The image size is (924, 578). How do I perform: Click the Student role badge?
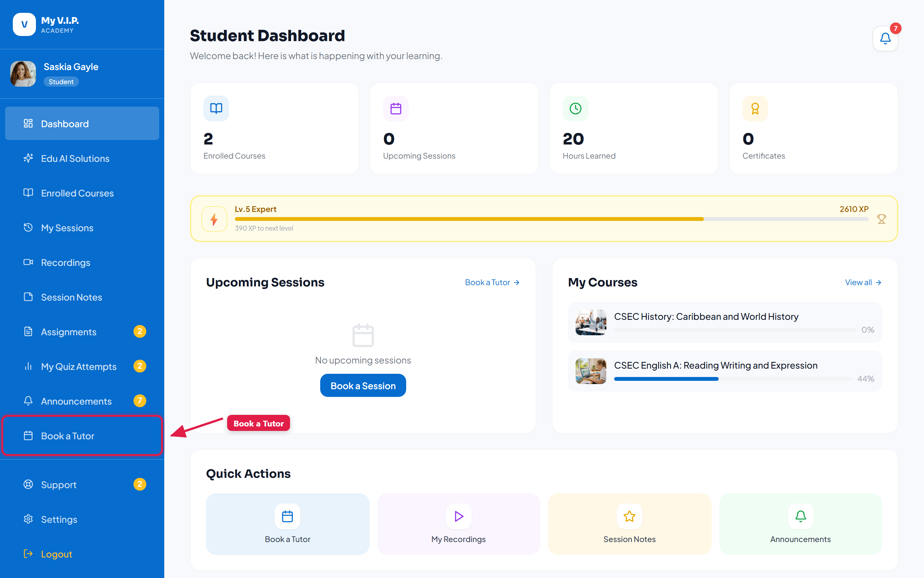[x=61, y=82]
